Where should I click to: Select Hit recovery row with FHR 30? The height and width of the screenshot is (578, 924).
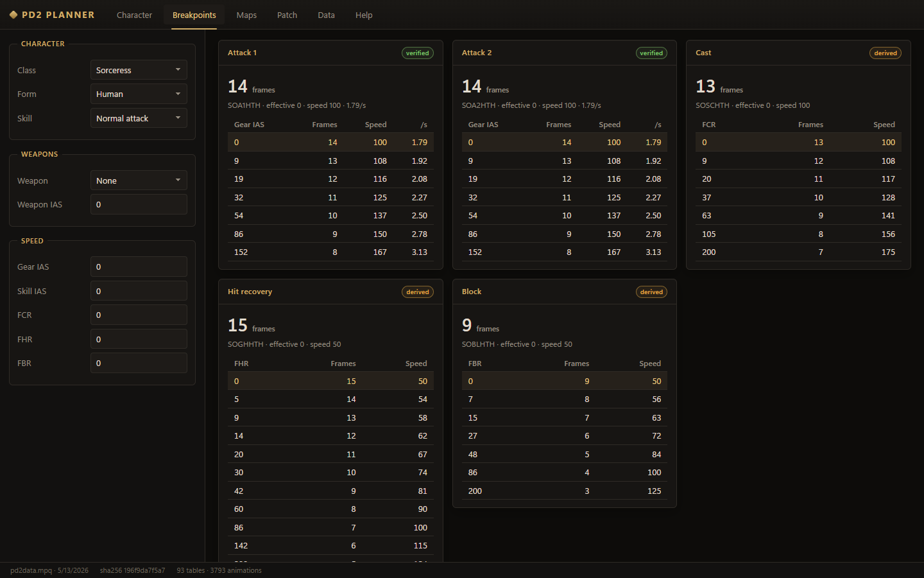330,473
